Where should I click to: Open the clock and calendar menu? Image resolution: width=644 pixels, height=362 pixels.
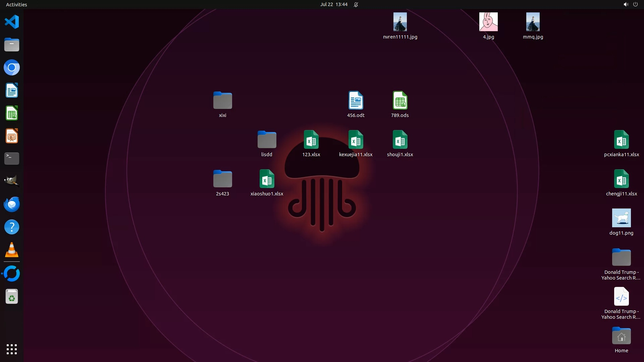tap(333, 4)
